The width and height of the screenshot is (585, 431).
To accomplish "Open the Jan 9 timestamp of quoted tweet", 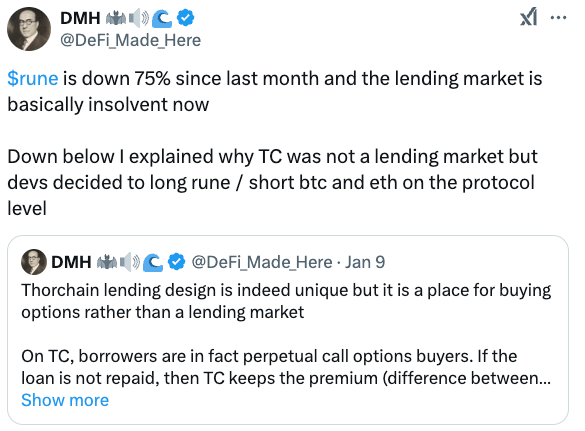I will (x=365, y=262).
